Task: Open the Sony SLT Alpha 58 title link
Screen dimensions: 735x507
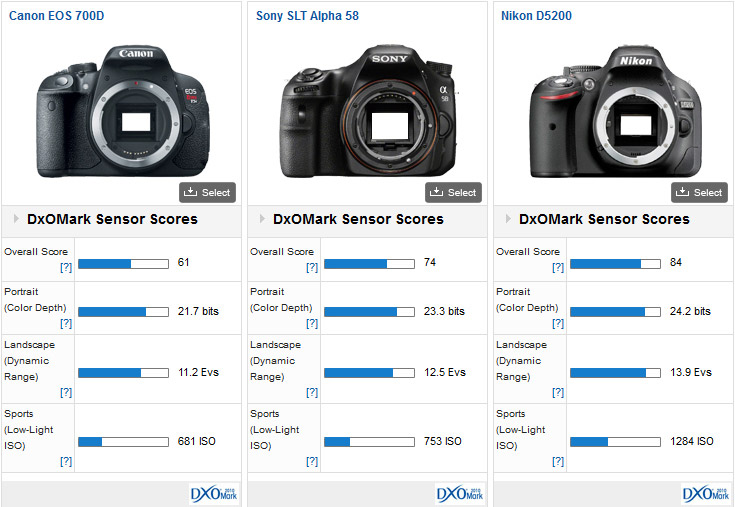Action: click(307, 16)
